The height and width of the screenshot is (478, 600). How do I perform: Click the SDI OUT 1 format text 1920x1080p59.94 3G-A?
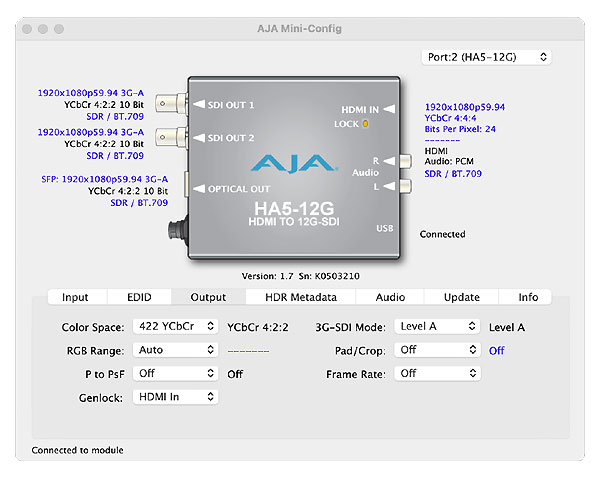(x=91, y=93)
